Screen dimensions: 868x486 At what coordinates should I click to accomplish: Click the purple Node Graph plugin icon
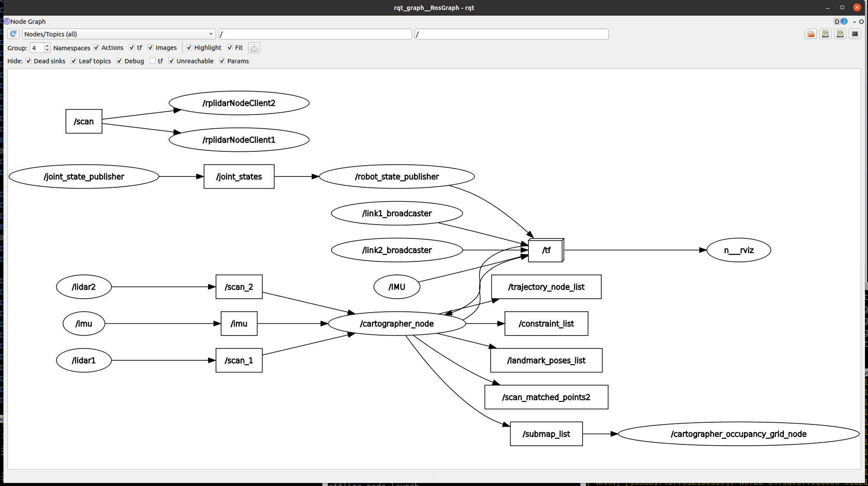click(7, 21)
